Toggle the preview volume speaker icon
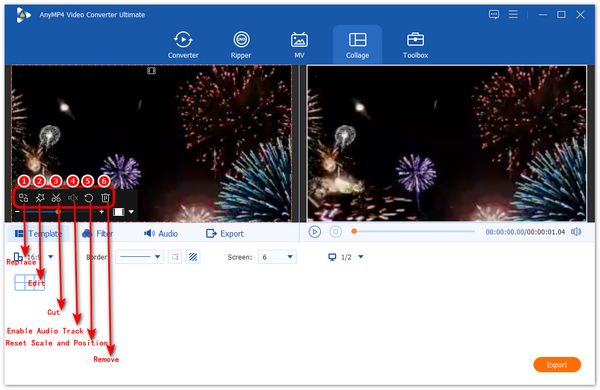600x390 pixels. point(576,232)
